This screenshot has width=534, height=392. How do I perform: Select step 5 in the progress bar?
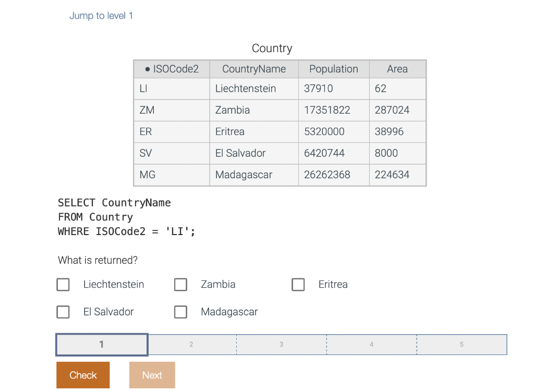tap(462, 344)
